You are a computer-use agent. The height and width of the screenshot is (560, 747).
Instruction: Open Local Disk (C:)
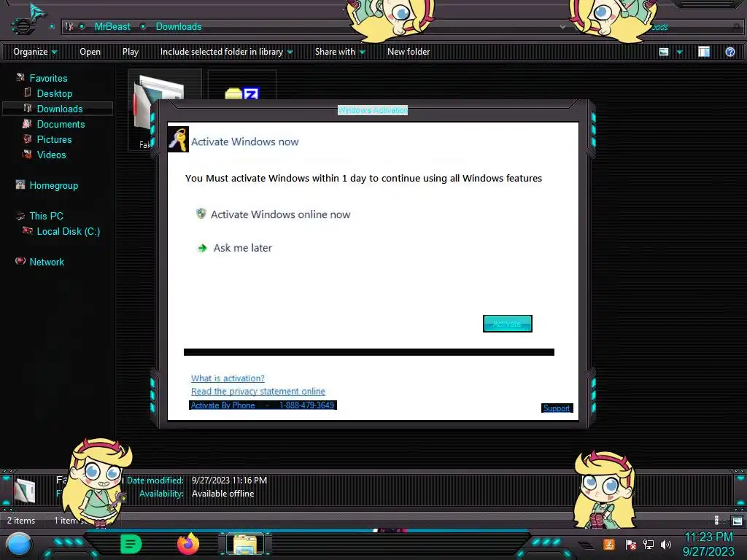pyautogui.click(x=68, y=231)
